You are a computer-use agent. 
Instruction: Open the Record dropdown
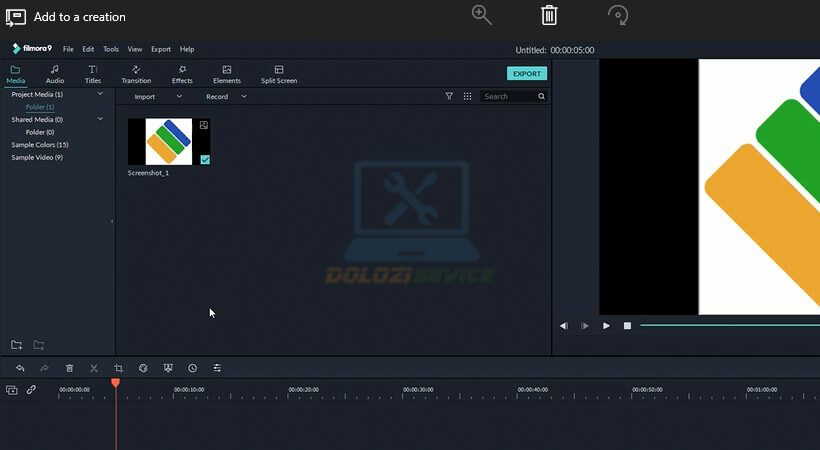(226, 97)
